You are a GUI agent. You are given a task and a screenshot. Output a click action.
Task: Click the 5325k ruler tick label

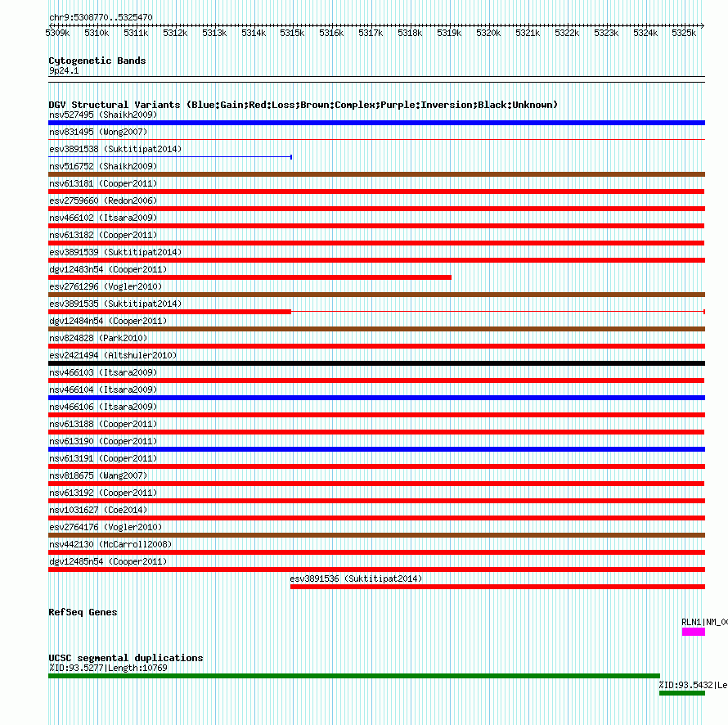684,33
